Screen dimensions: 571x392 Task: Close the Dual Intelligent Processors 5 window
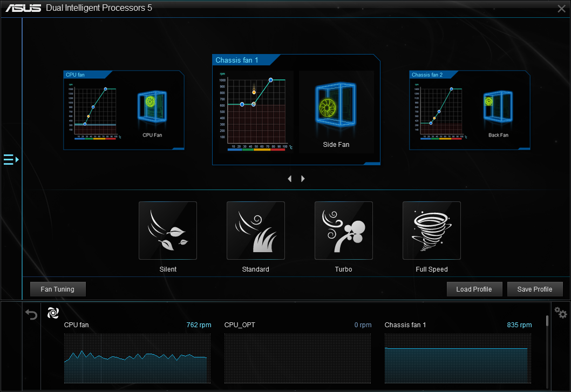[561, 9]
